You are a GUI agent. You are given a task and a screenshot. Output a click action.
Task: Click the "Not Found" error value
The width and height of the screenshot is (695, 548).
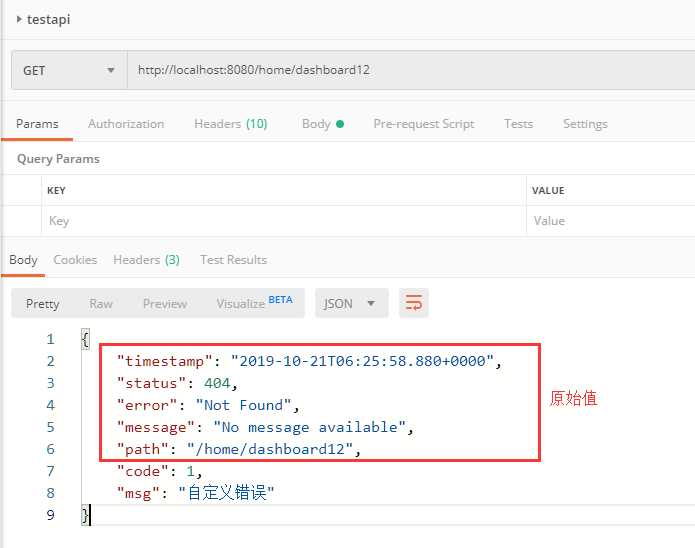243,405
